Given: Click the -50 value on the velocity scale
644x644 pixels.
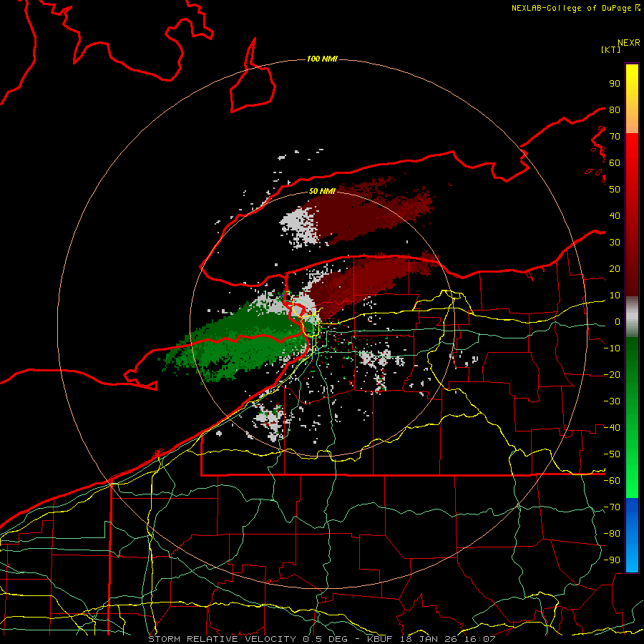Looking at the screenshot, I should pos(612,454).
